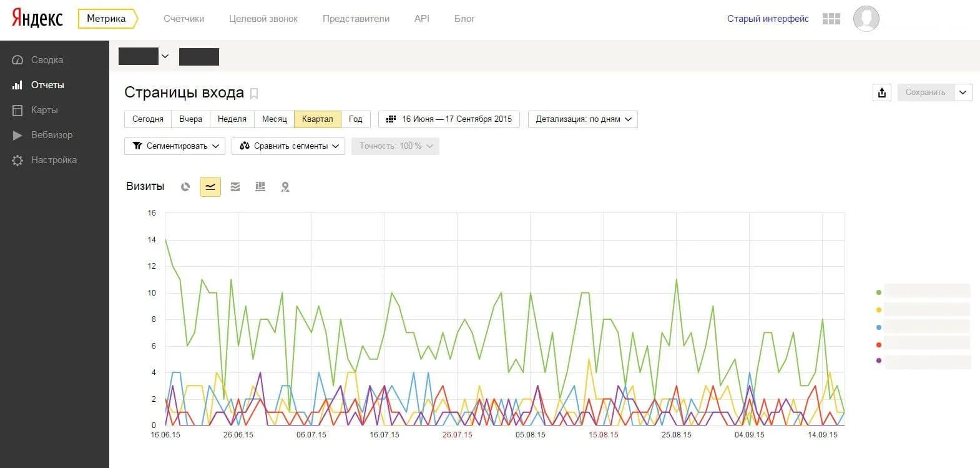
Task: Select the Квартал period option
Action: [318, 119]
